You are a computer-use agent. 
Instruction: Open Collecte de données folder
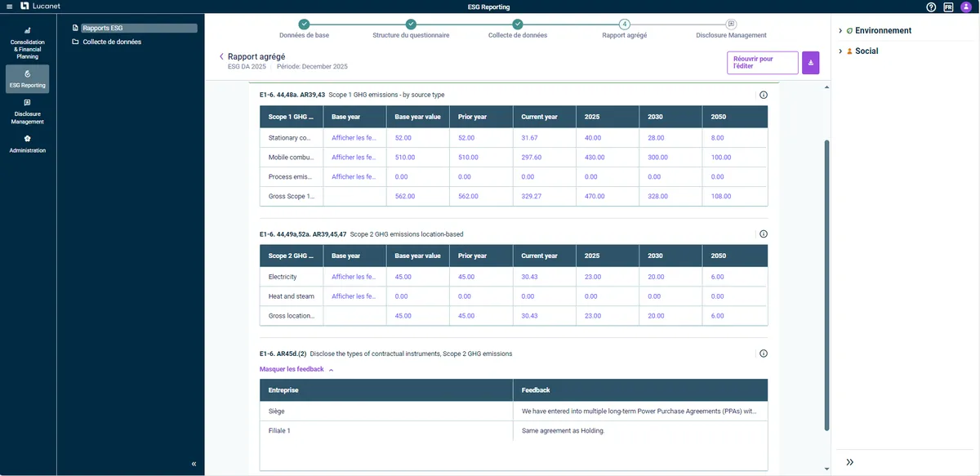pos(111,42)
